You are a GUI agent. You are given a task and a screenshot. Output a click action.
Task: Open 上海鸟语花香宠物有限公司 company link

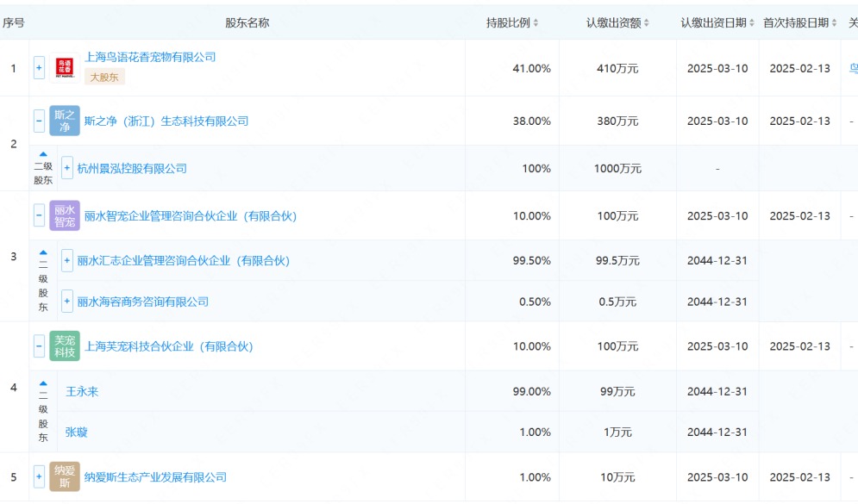[150, 58]
